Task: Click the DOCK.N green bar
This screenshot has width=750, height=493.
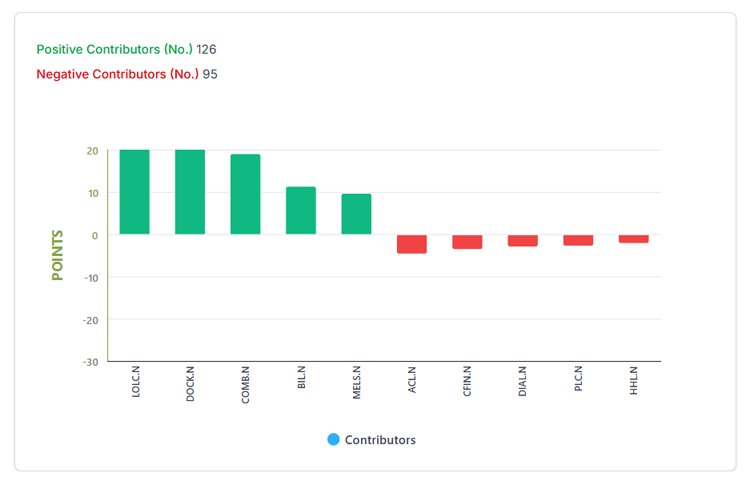Action: [x=190, y=192]
